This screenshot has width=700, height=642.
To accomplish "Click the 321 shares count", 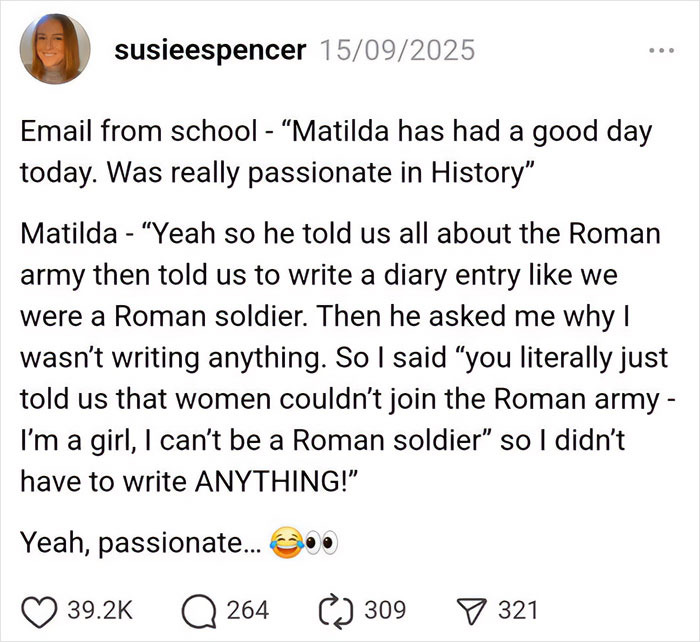I will (520, 609).
